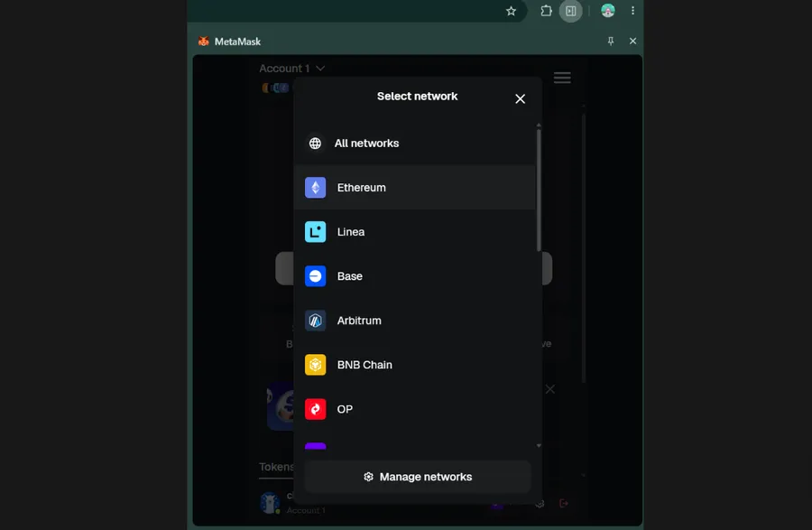
Task: Bookmark this page with the star icon
Action: pos(512,11)
